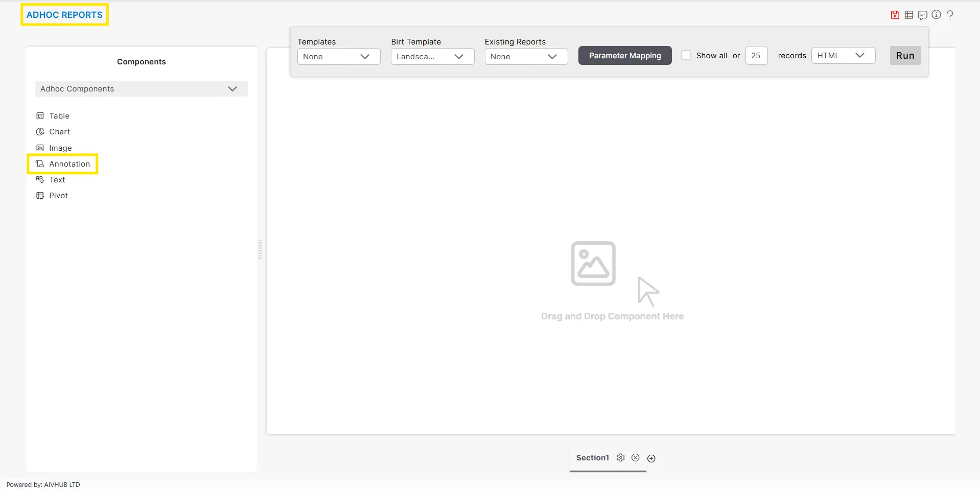
Task: Open Section1 settings gear icon
Action: (620, 458)
